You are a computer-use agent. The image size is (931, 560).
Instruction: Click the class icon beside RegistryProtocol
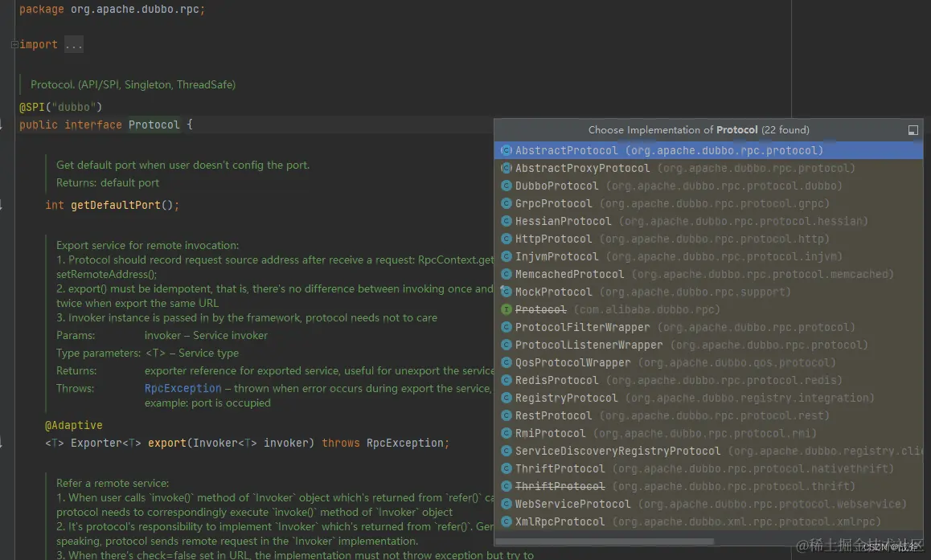point(507,398)
